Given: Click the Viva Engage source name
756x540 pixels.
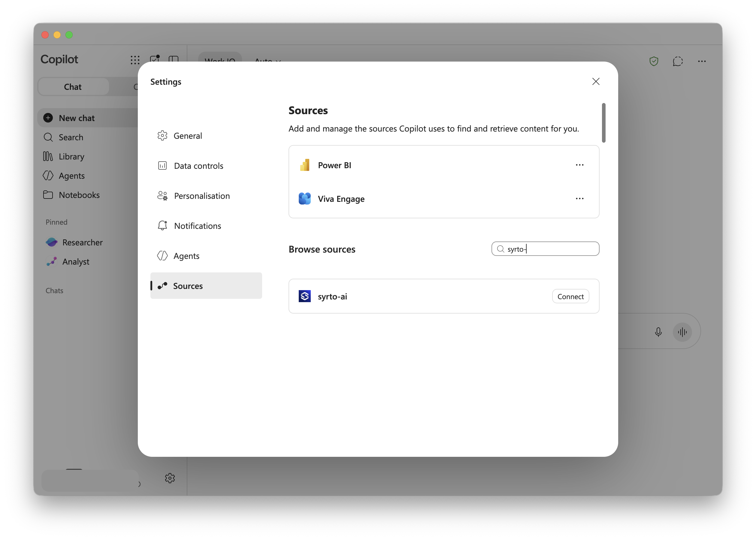Looking at the screenshot, I should (x=341, y=199).
